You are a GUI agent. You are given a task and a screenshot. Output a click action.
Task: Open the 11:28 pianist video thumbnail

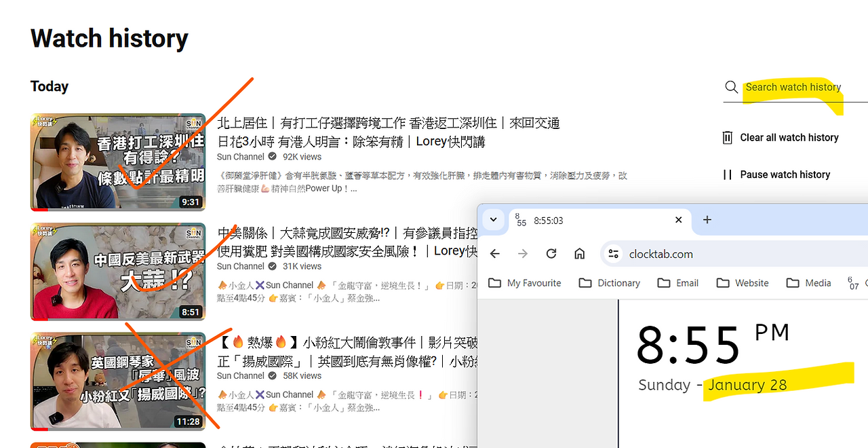[118, 381]
